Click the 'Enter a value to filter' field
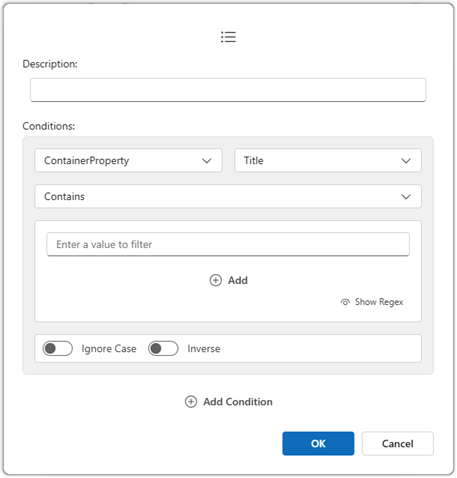This screenshot has width=457, height=478. [x=228, y=245]
